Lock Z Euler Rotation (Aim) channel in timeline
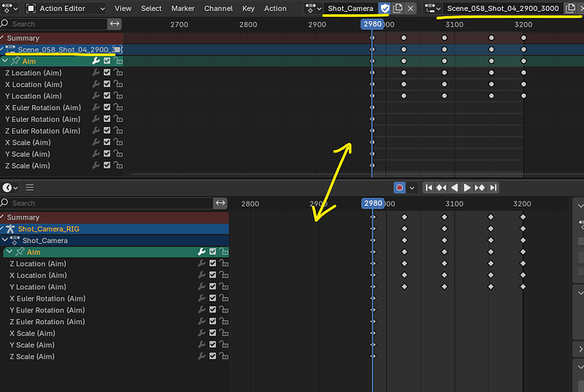The width and height of the screenshot is (584, 392). pyautogui.click(x=223, y=321)
